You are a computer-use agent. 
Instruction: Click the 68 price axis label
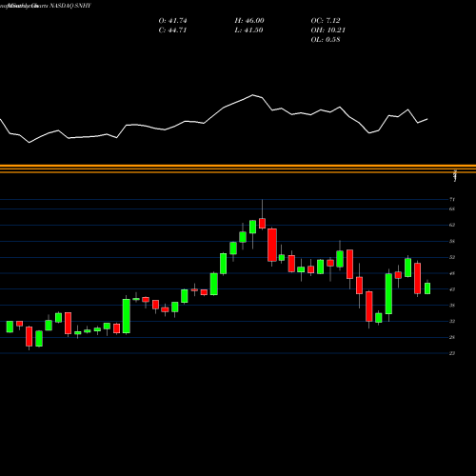coord(452,209)
